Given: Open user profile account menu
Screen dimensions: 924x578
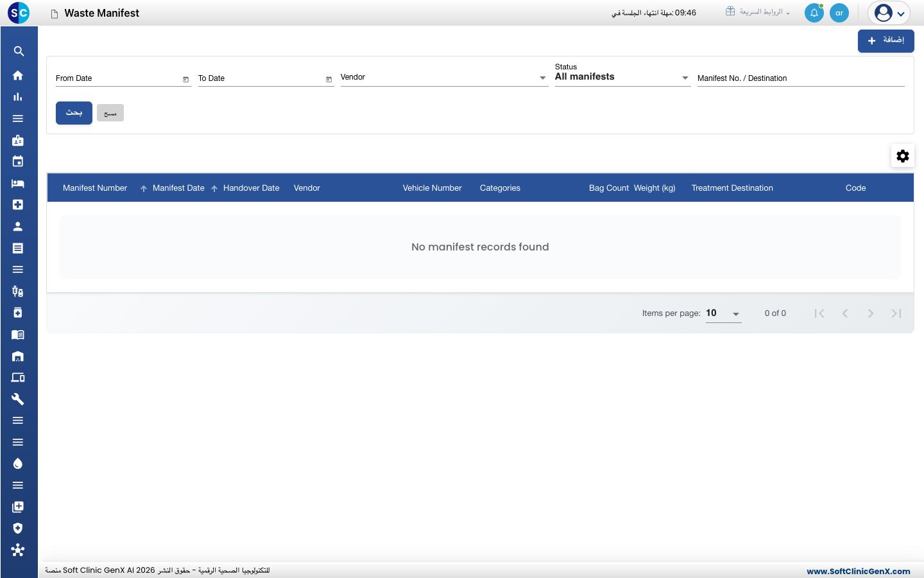Looking at the screenshot, I should click(x=889, y=13).
